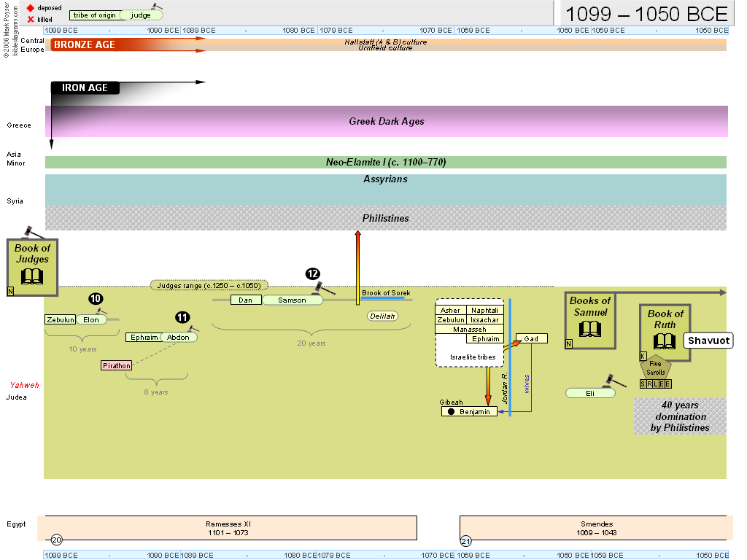Click the book icon under Books of Samuel

click(x=589, y=328)
